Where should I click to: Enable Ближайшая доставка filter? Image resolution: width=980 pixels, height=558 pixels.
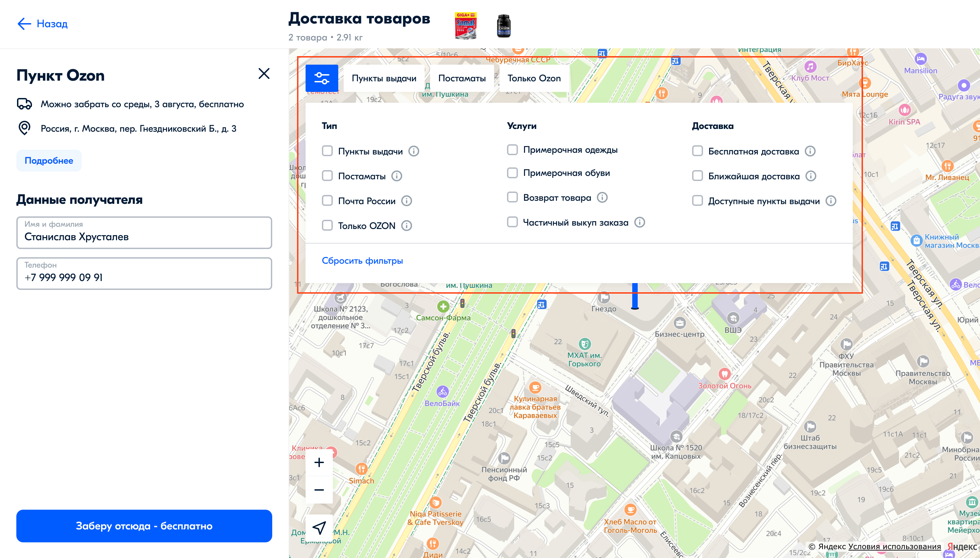[x=697, y=176]
